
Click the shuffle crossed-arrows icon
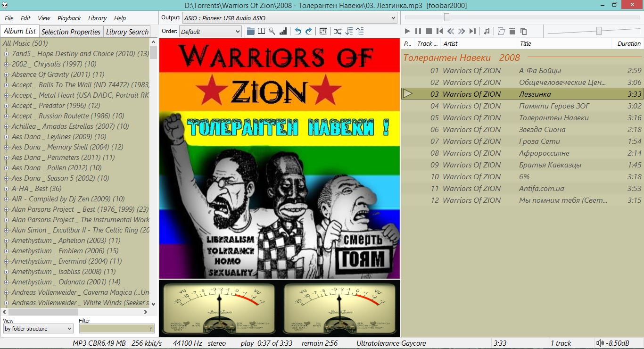pyautogui.click(x=338, y=31)
